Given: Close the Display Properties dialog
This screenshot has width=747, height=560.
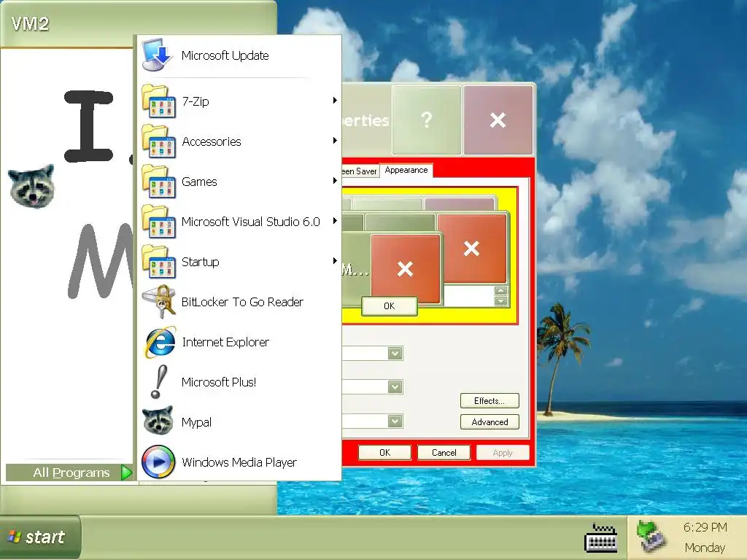Looking at the screenshot, I should 498,120.
